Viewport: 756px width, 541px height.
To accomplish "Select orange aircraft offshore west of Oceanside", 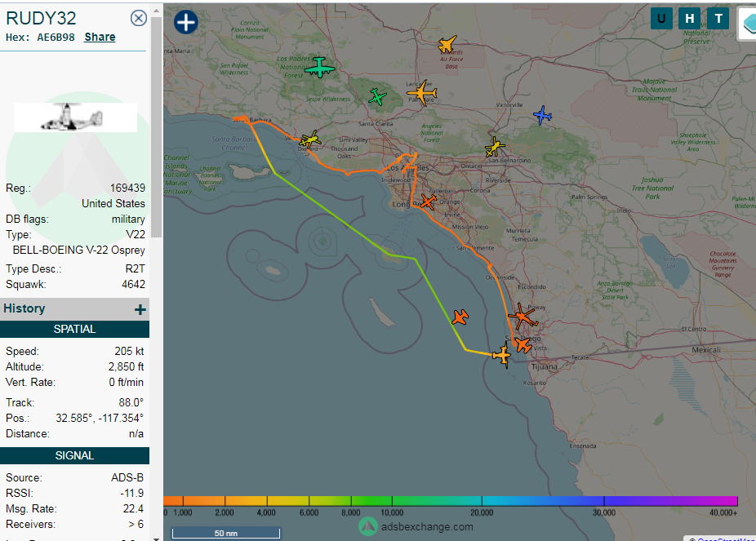I will (x=460, y=317).
